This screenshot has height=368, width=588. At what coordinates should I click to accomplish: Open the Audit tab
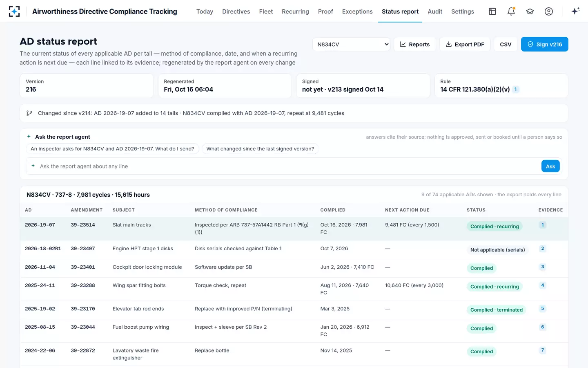tap(435, 11)
